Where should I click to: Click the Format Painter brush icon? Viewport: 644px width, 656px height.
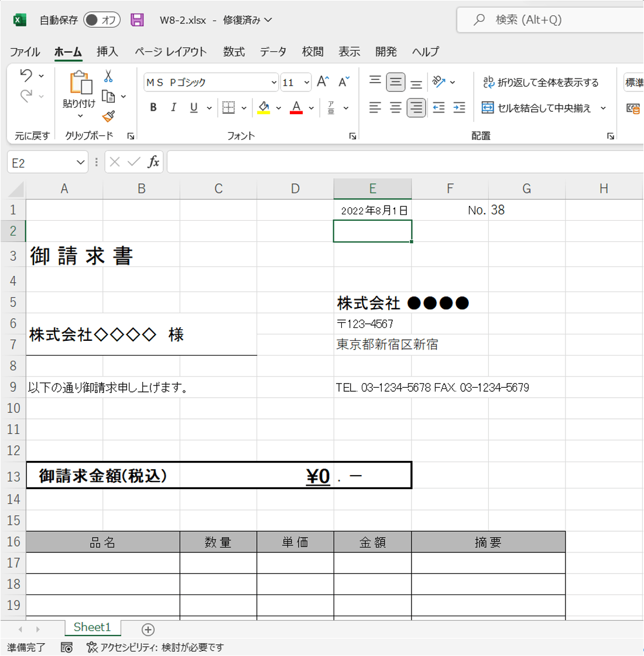[108, 115]
